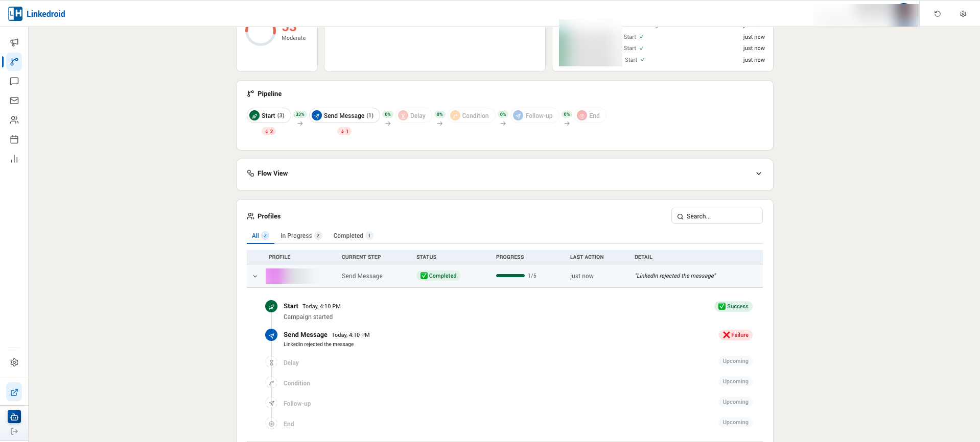Click the 33% conversion badge
This screenshot has height=442, width=980.
[300, 114]
